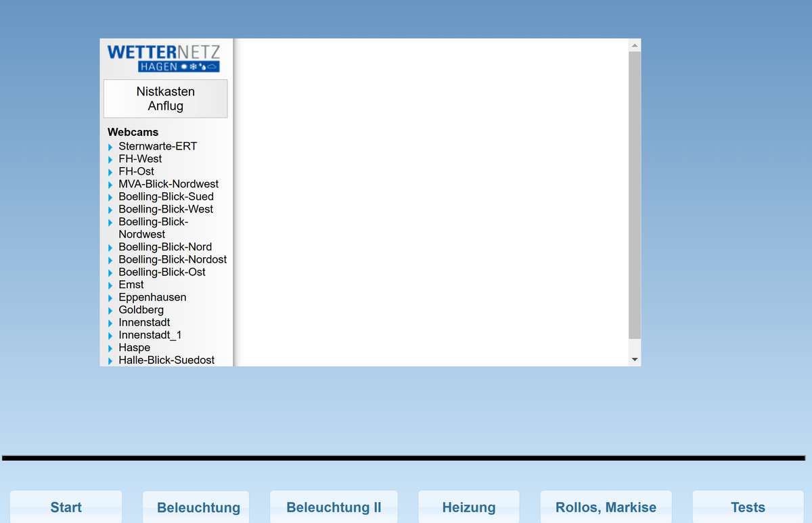Select the Innenstadt_1 webcam entry
Screen dimensions: 812x523
tap(150, 335)
